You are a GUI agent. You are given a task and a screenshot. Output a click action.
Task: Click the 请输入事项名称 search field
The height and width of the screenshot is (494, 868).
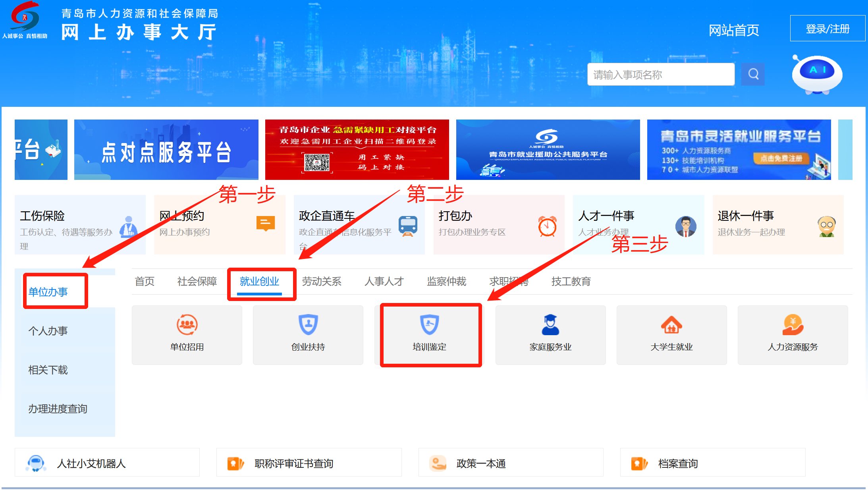(661, 75)
